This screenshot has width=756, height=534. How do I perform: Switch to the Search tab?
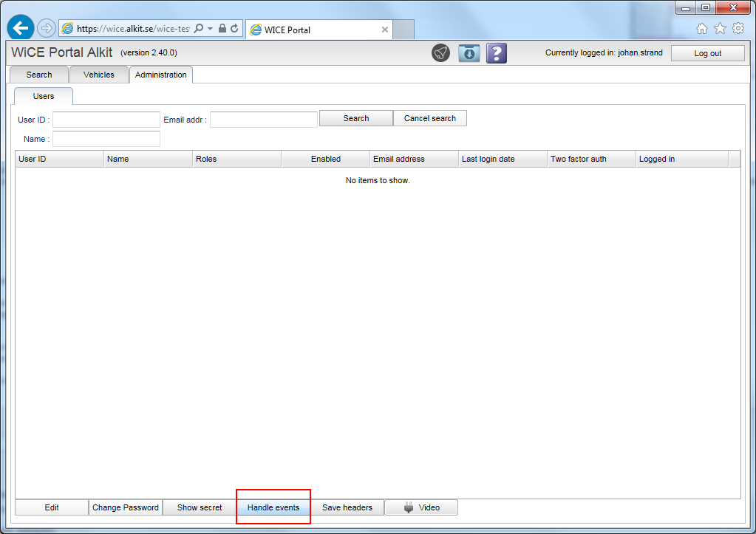[39, 75]
